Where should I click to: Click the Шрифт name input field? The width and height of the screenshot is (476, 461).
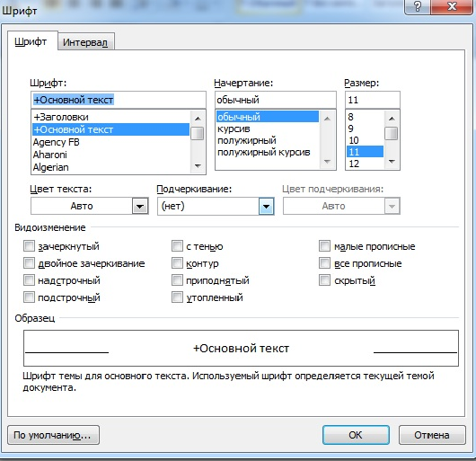[x=119, y=100]
